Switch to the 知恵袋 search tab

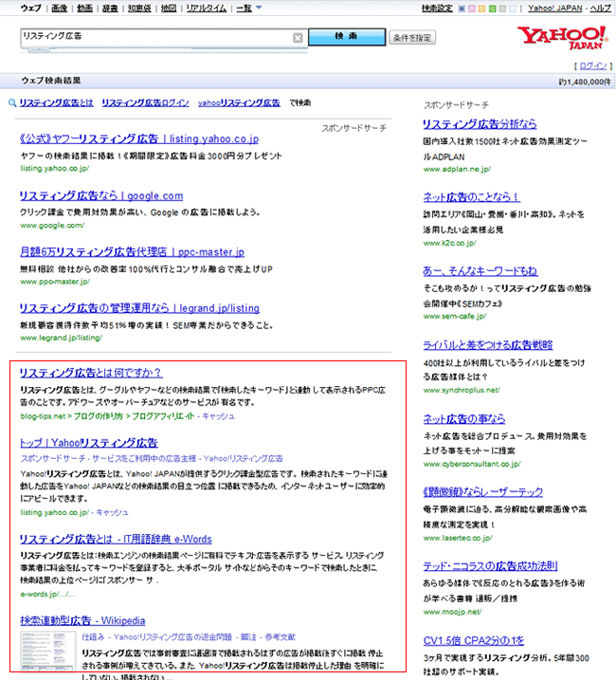click(139, 8)
